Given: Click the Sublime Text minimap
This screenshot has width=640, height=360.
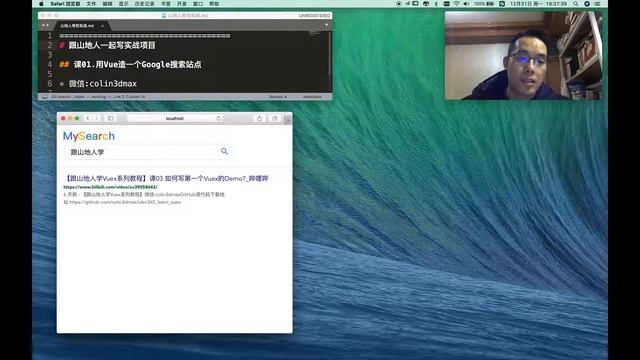Looking at the screenshot, I should [315, 34].
